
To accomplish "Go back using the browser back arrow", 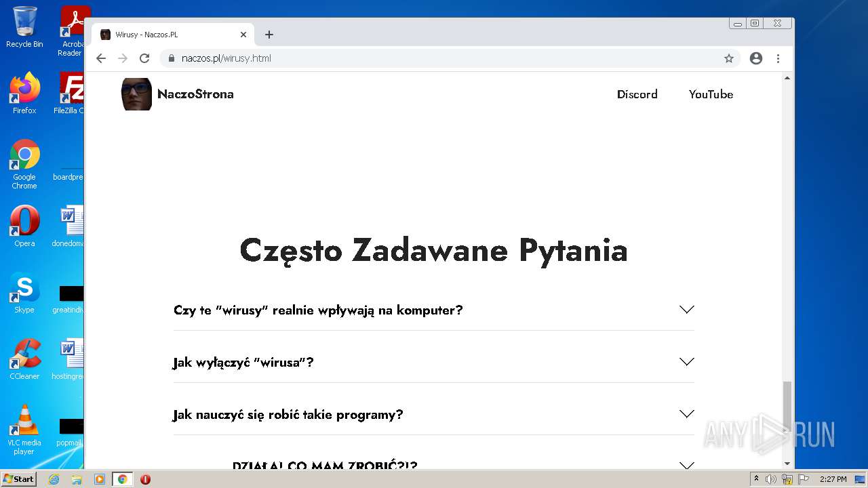I will pyautogui.click(x=101, y=58).
